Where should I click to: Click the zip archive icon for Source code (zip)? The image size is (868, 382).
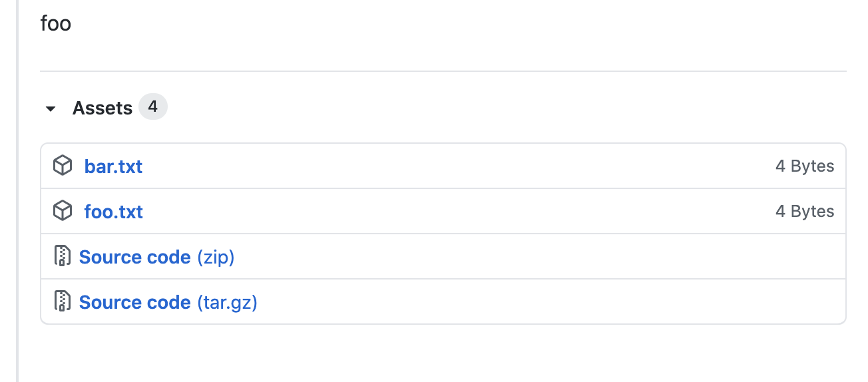62,256
